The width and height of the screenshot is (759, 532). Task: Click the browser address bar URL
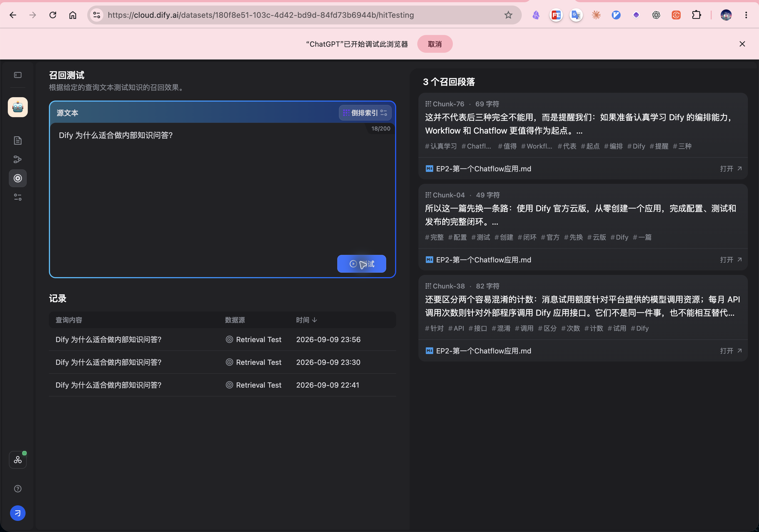point(261,15)
